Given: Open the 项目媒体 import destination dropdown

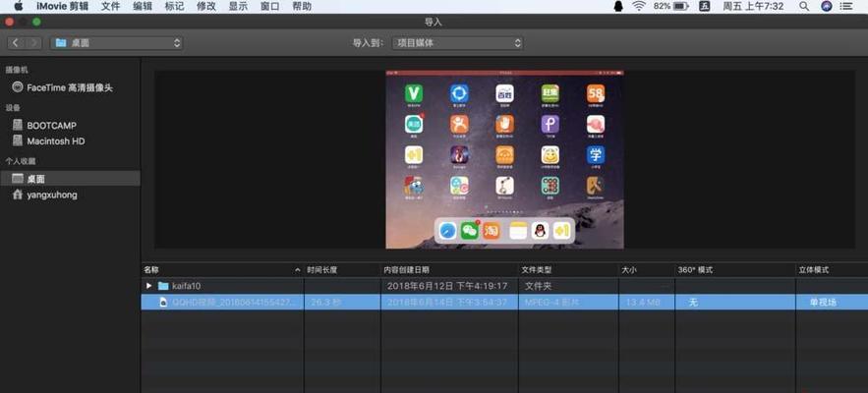Looking at the screenshot, I should [457, 42].
